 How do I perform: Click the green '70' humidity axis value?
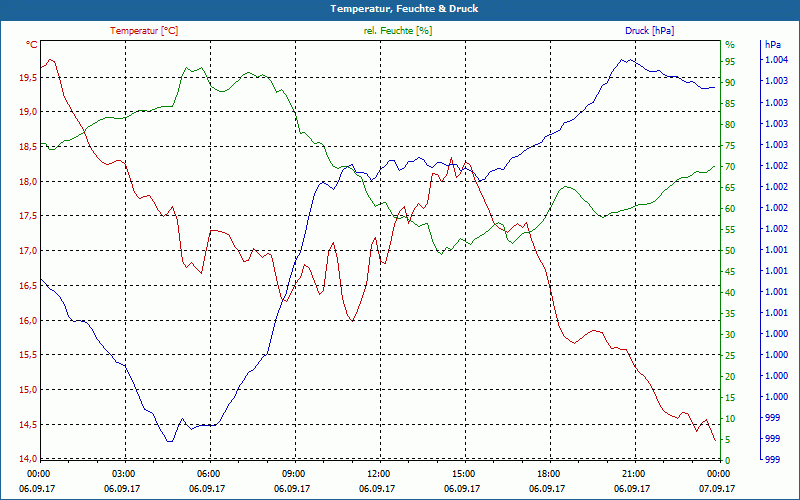point(730,167)
